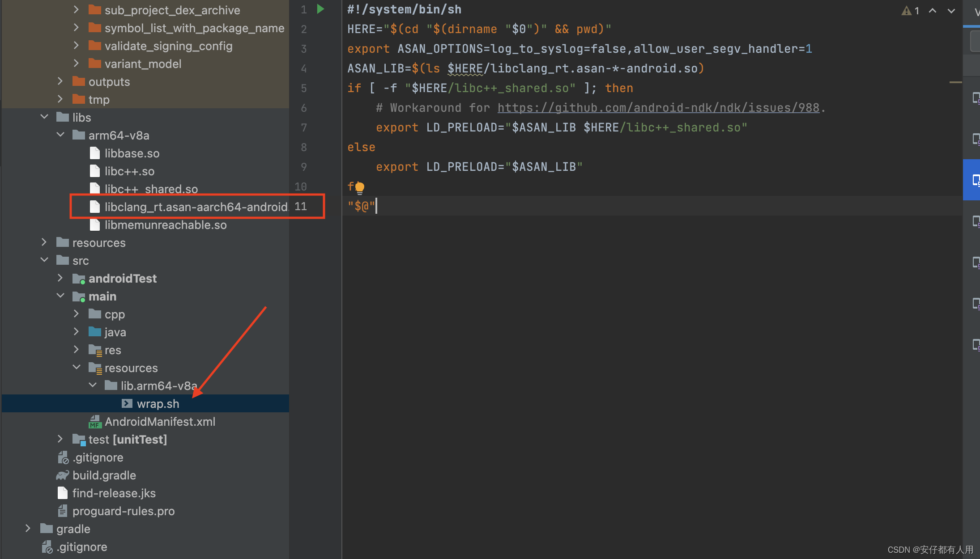Open proguard-rules.pro file

[123, 511]
